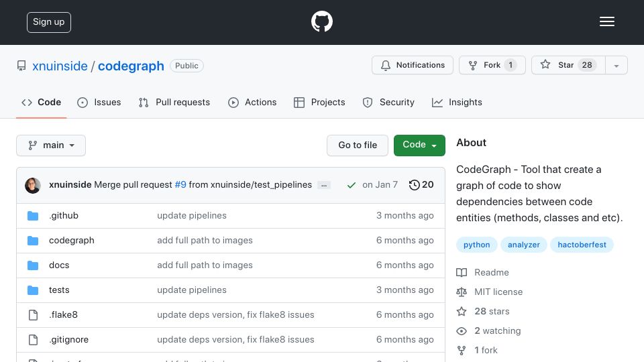This screenshot has height=362, width=644.
Task: Open the Projects tab
Action: tap(319, 102)
